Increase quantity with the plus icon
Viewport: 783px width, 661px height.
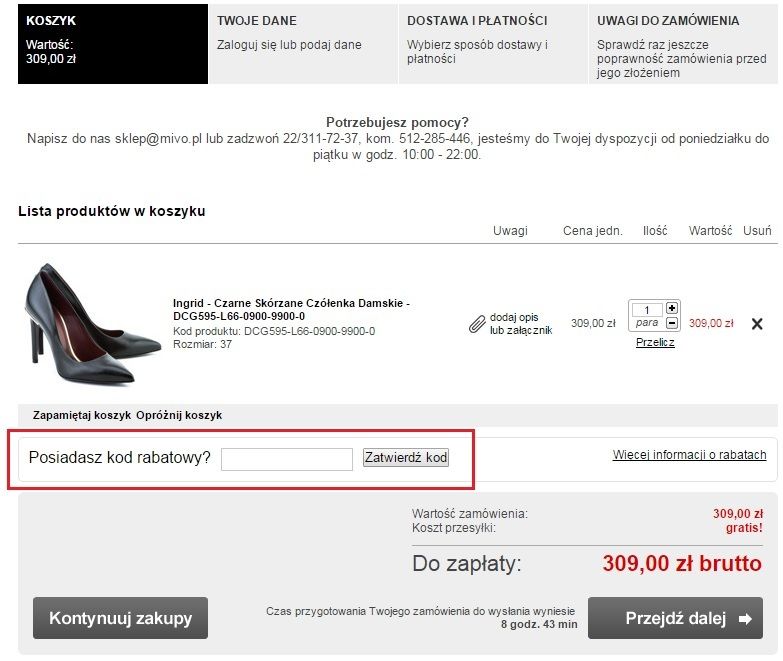[x=672, y=308]
